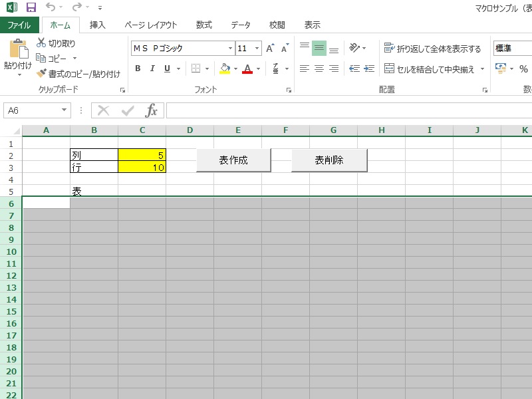Switch to the 挿入 (Insert) tab
Viewport: 532px width, 399px height.
click(x=98, y=25)
